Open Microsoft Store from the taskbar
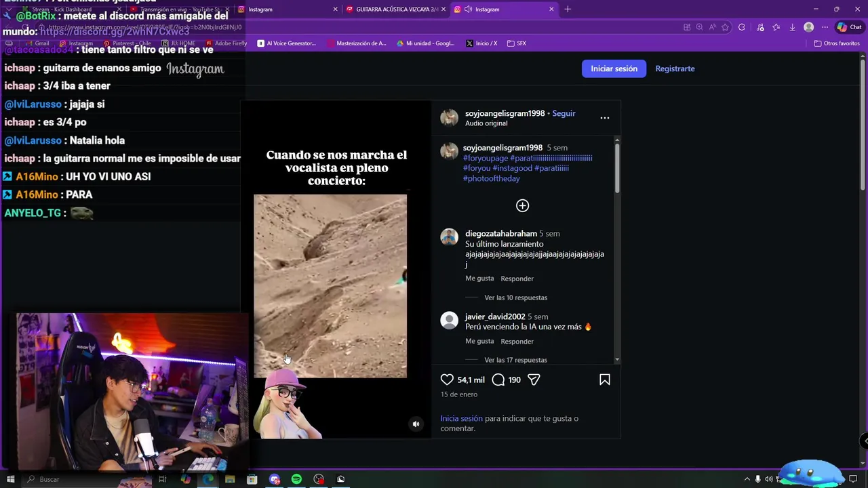Viewport: 868px width, 488px height. [x=252, y=479]
